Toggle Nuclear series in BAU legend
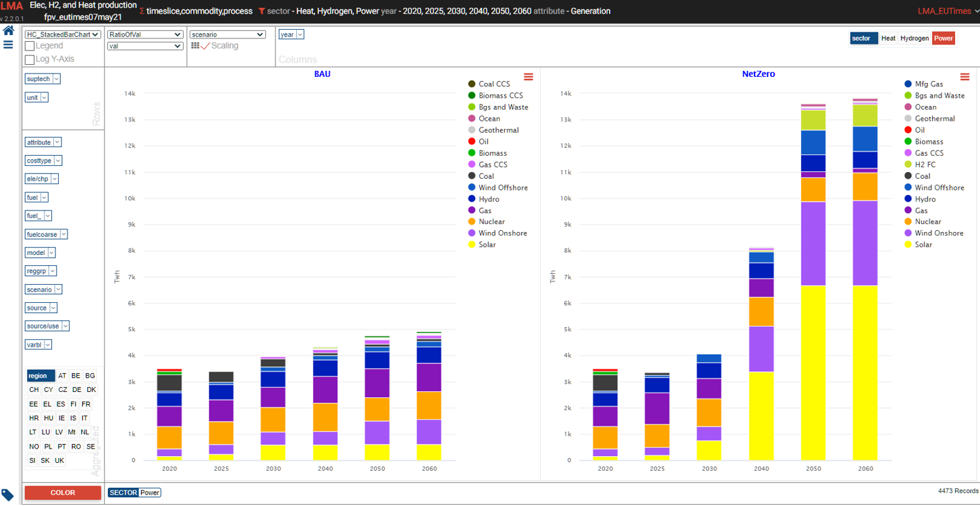980x506 pixels. [x=486, y=222]
